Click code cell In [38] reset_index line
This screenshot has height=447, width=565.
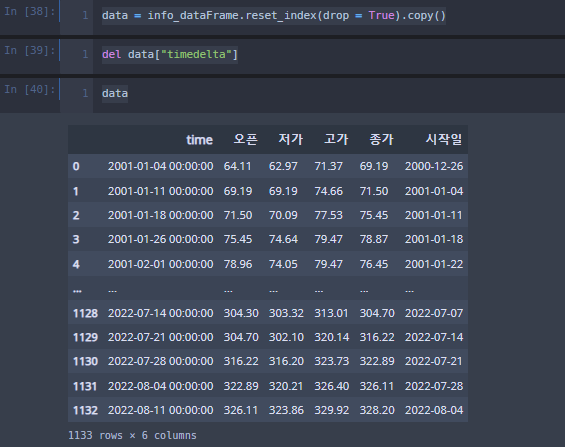click(x=274, y=16)
